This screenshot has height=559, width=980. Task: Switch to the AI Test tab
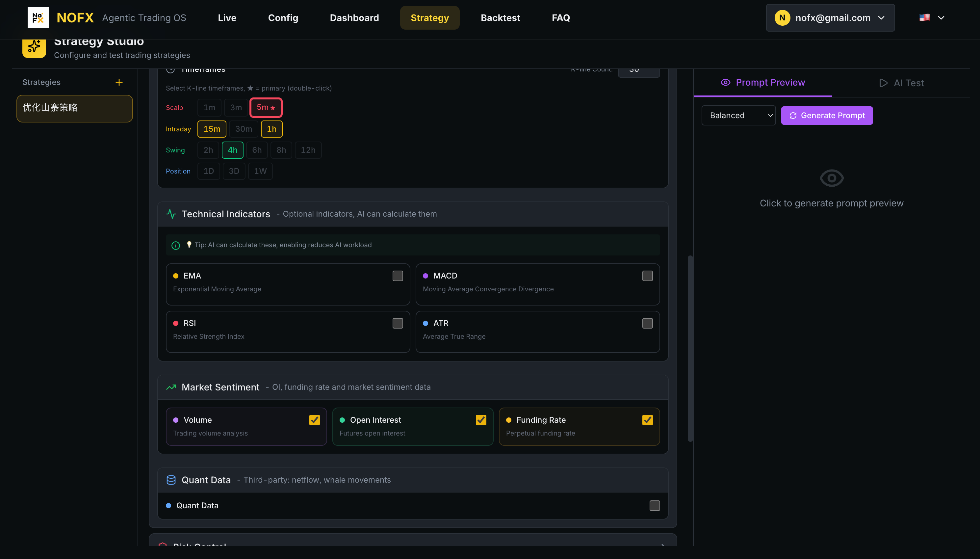tap(901, 83)
